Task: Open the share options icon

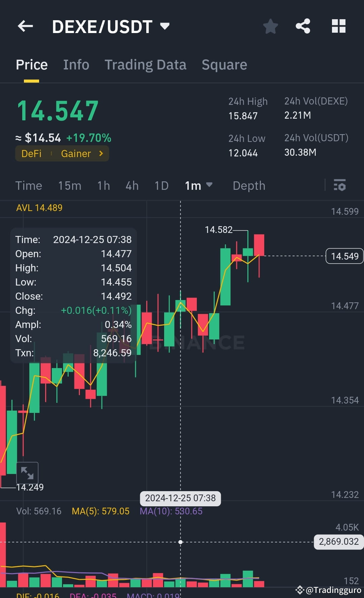Action: 303,26
